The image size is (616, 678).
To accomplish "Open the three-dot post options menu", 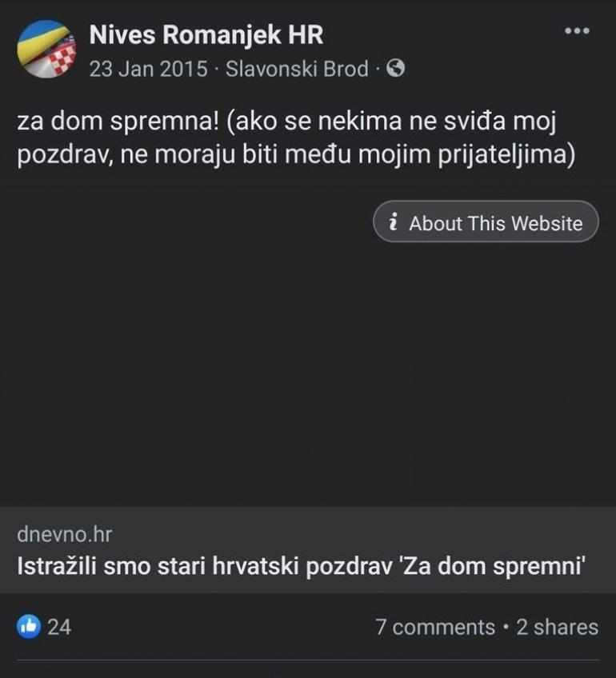I will tap(576, 31).
